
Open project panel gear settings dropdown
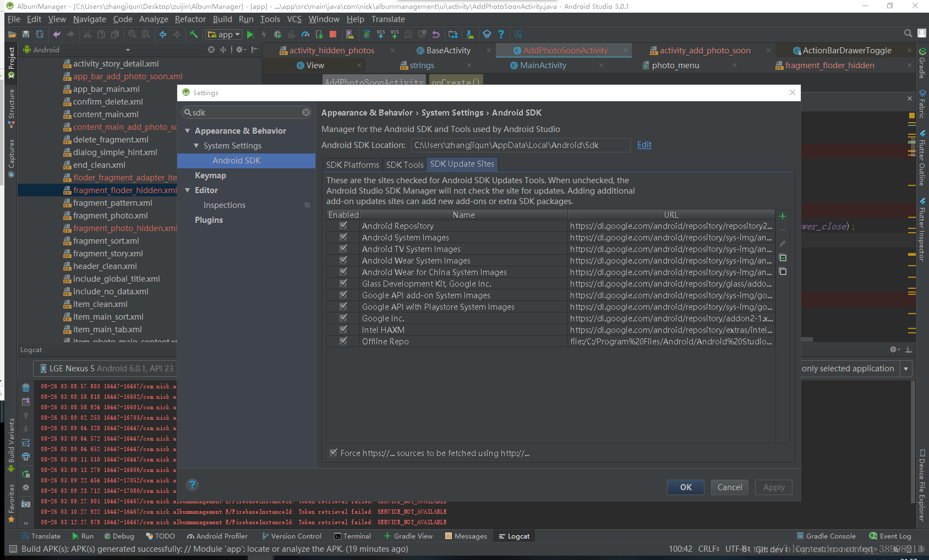[241, 50]
